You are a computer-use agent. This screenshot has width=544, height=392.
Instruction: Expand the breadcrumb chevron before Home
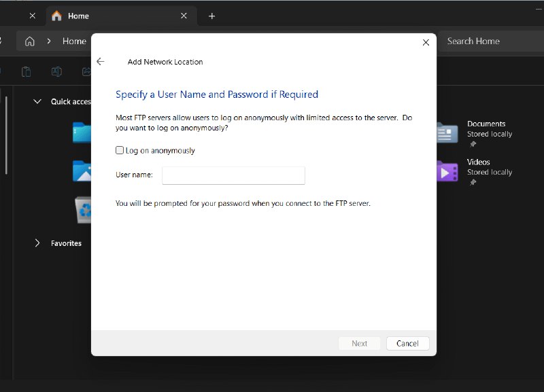coord(49,41)
